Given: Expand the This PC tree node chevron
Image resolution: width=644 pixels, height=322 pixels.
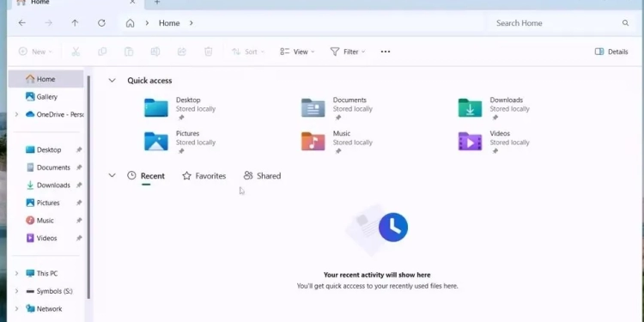Looking at the screenshot, I should click(x=16, y=273).
